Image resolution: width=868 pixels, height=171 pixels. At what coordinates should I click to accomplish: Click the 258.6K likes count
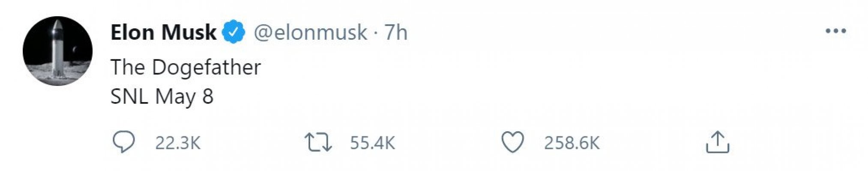(x=572, y=143)
